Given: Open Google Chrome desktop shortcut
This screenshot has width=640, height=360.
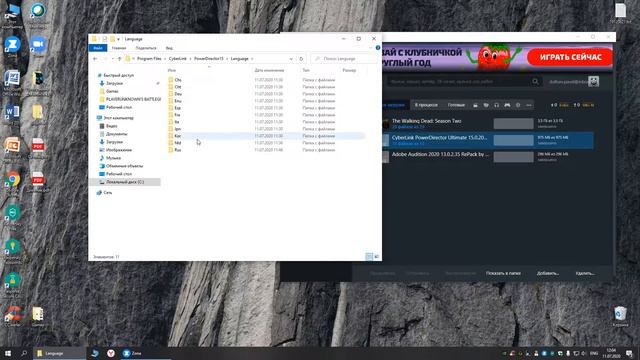Looking at the screenshot, I should [12, 180].
